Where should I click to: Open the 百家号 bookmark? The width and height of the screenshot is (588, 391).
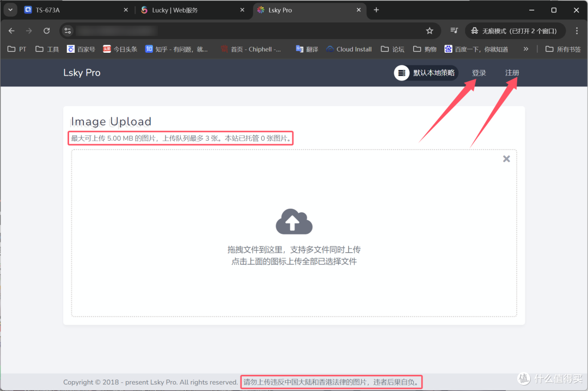81,49
